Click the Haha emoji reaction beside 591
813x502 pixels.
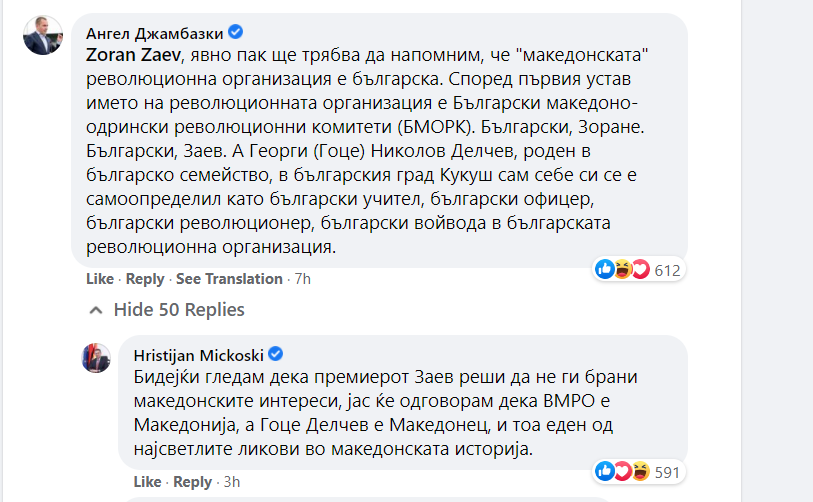tap(639, 470)
